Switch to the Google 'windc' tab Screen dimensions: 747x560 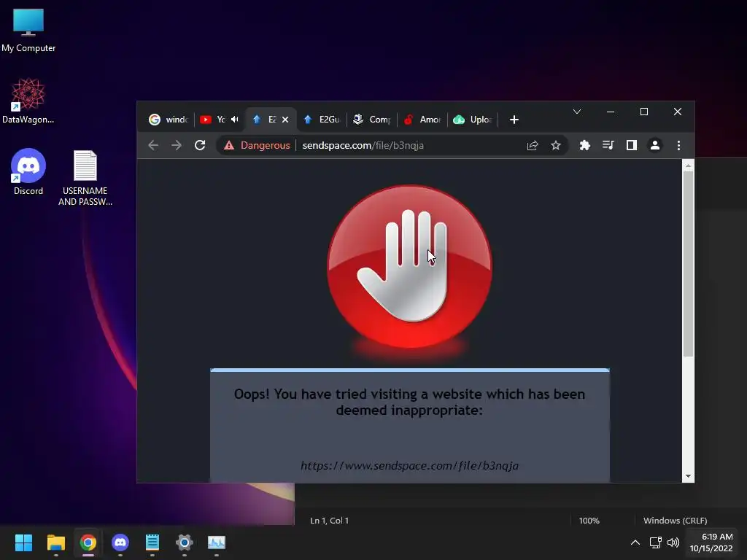[169, 120]
